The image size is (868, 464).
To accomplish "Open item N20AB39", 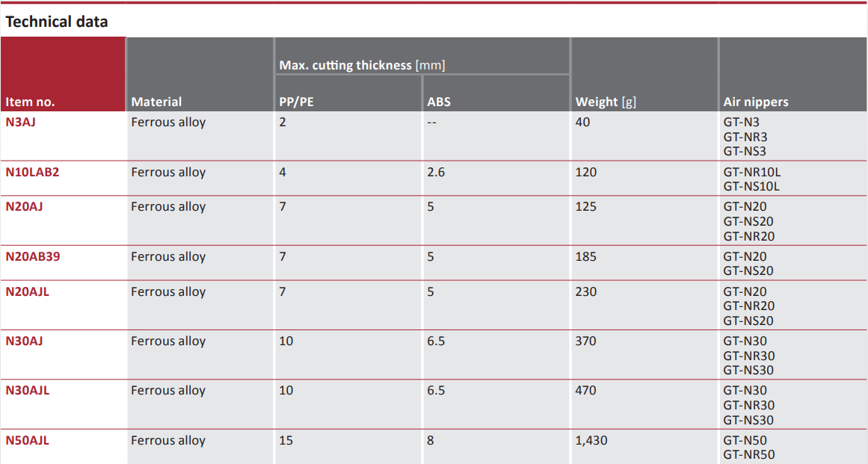I will tap(33, 256).
